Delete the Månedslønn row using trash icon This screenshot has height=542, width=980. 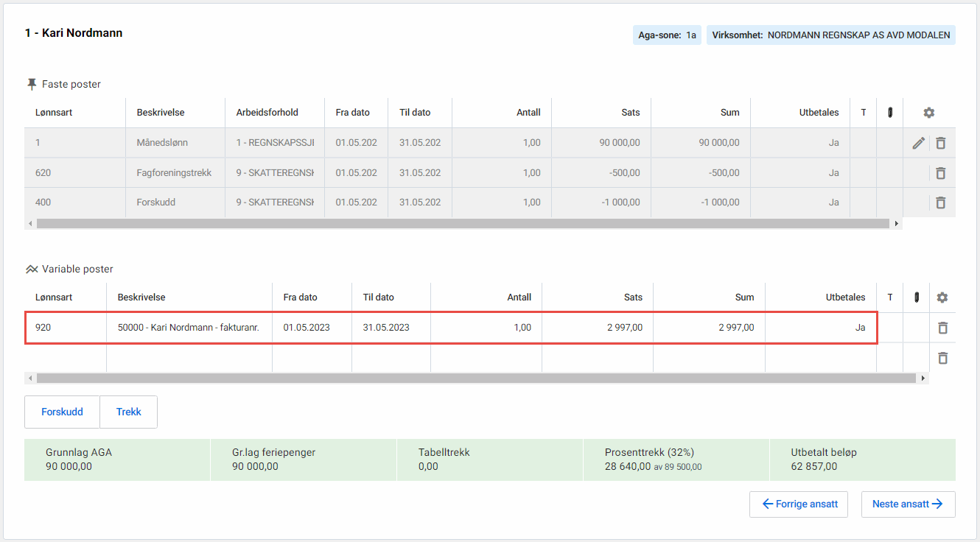[x=941, y=143]
